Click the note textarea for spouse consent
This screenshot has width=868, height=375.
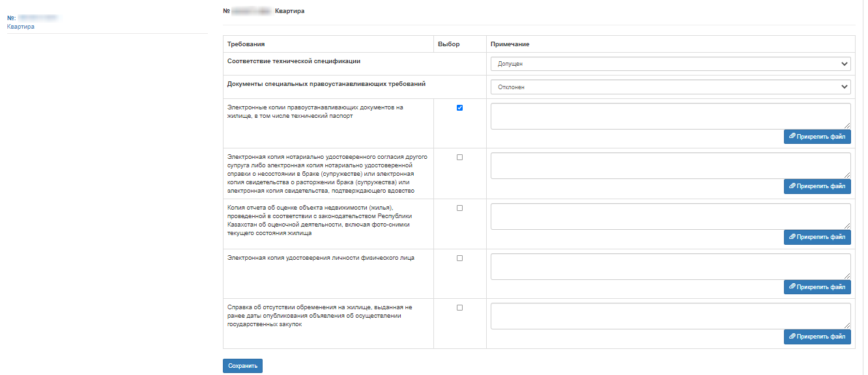pos(670,165)
